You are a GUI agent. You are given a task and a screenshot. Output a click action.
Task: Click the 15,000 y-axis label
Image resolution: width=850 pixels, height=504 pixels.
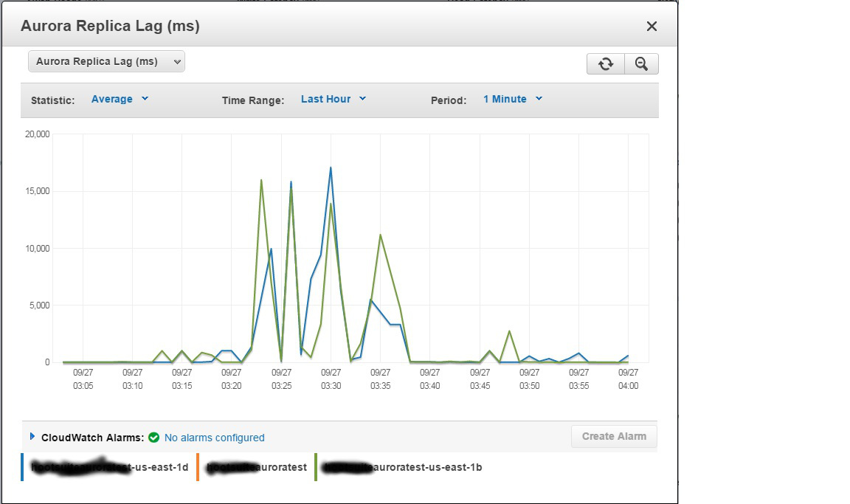38,191
